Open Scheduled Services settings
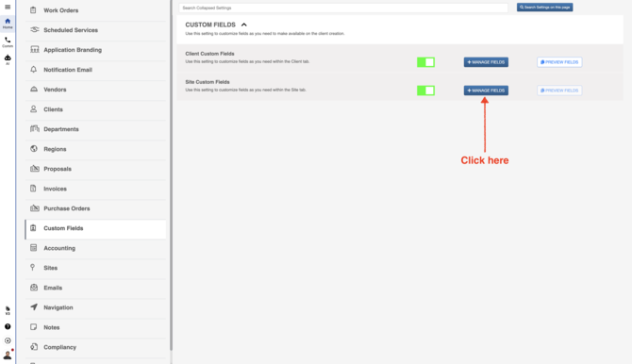This screenshot has width=632, height=364. 95,30
